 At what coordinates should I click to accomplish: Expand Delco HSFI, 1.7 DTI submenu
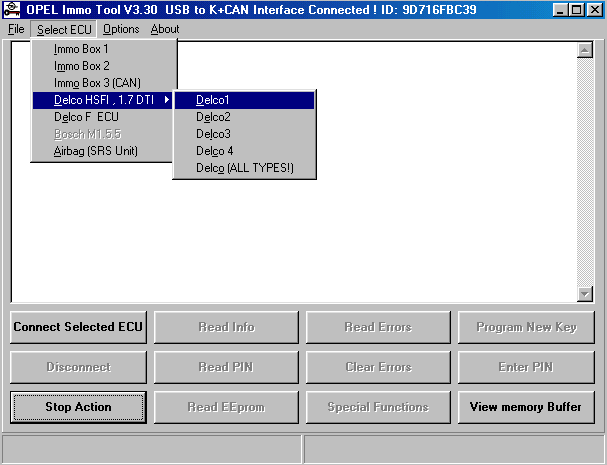click(104, 100)
